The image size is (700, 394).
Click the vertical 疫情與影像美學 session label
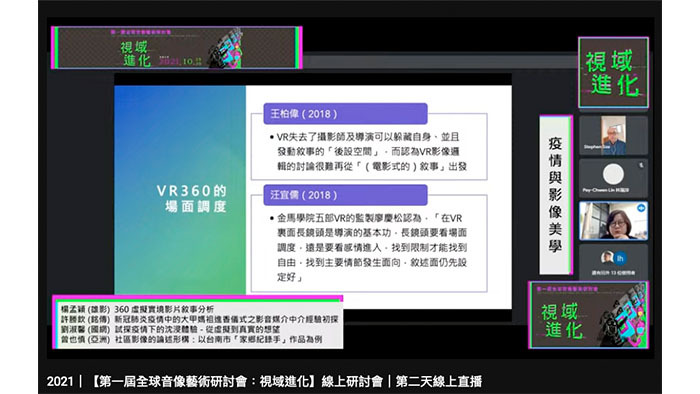coord(555,195)
